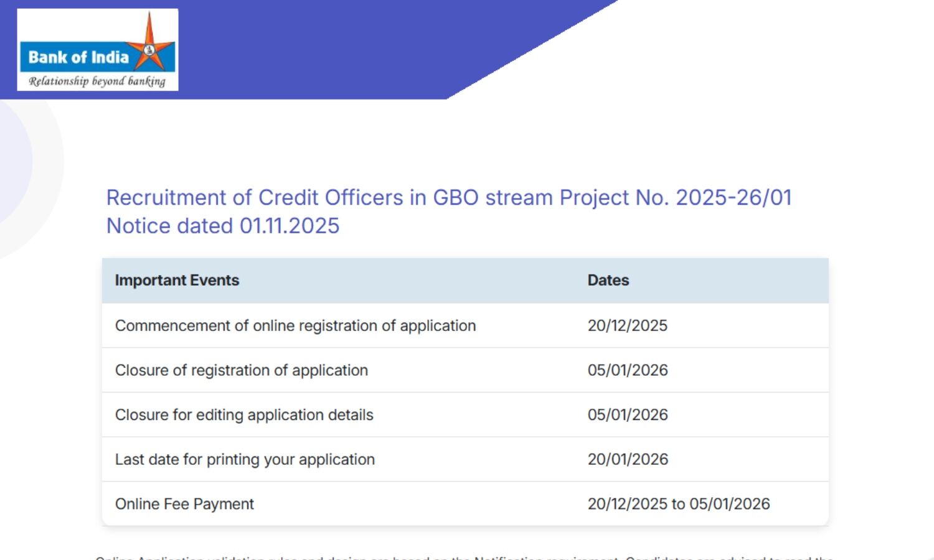Click the paragraph text below the dates table
Image resolution: width=934 pixels, height=560 pixels.
[464, 556]
